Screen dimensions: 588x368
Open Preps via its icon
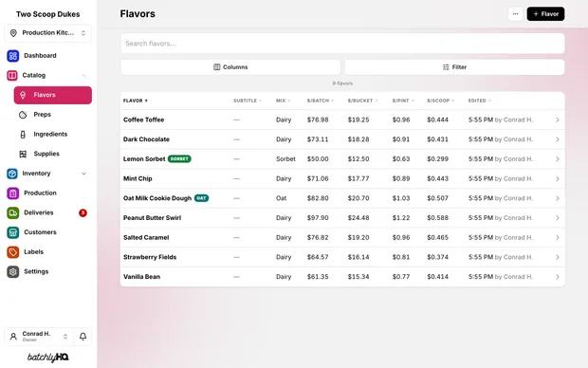(x=23, y=115)
